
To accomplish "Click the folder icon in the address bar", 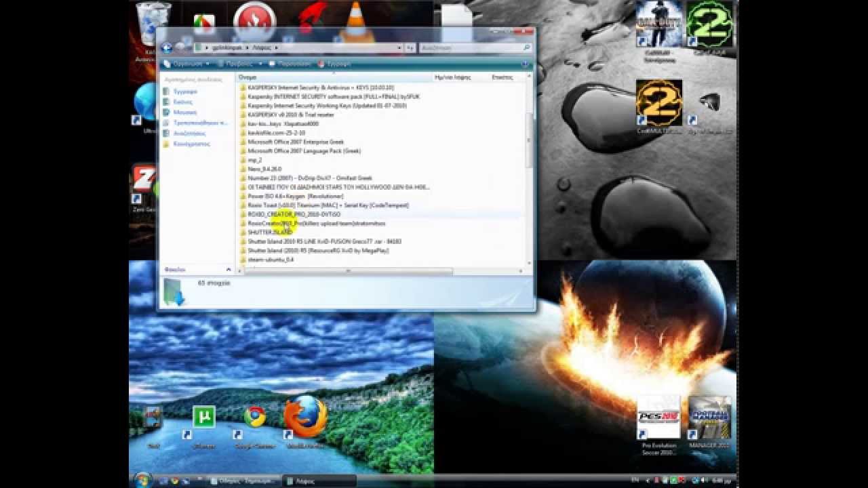I will coord(199,48).
